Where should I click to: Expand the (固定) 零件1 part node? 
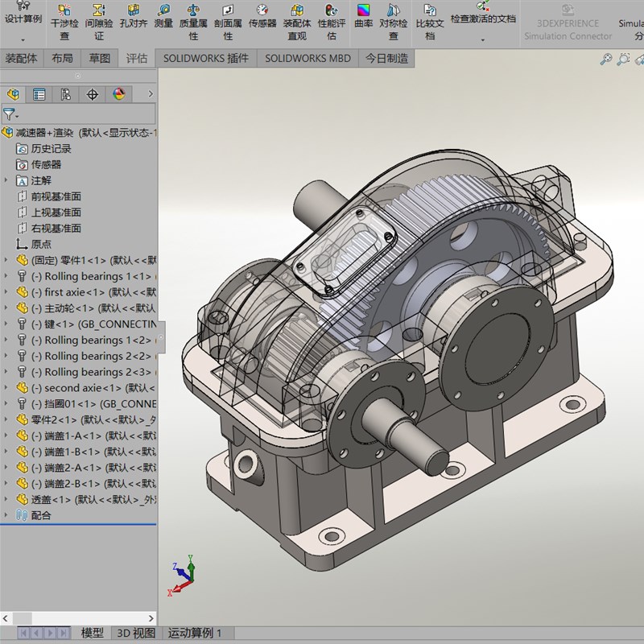(x=7, y=260)
